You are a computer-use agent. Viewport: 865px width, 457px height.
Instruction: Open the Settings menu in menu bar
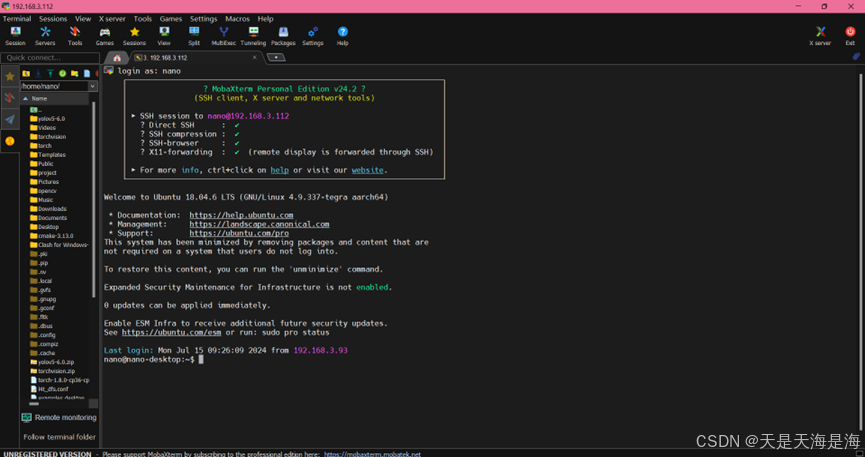point(204,19)
